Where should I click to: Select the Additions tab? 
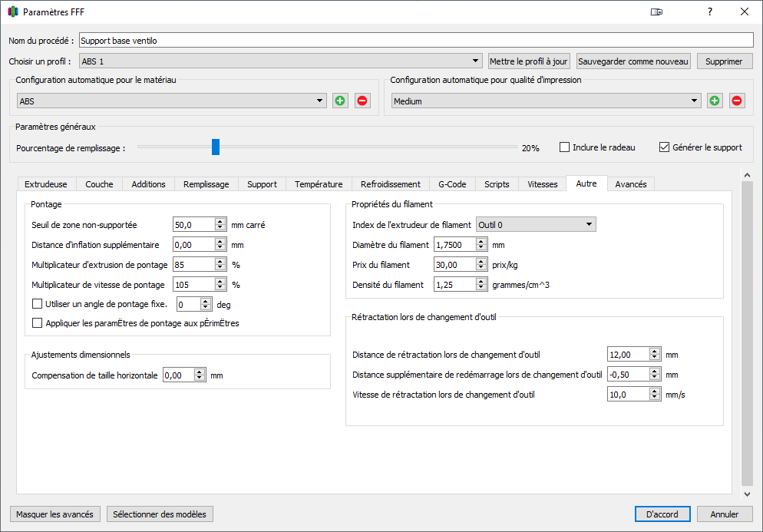[148, 184]
